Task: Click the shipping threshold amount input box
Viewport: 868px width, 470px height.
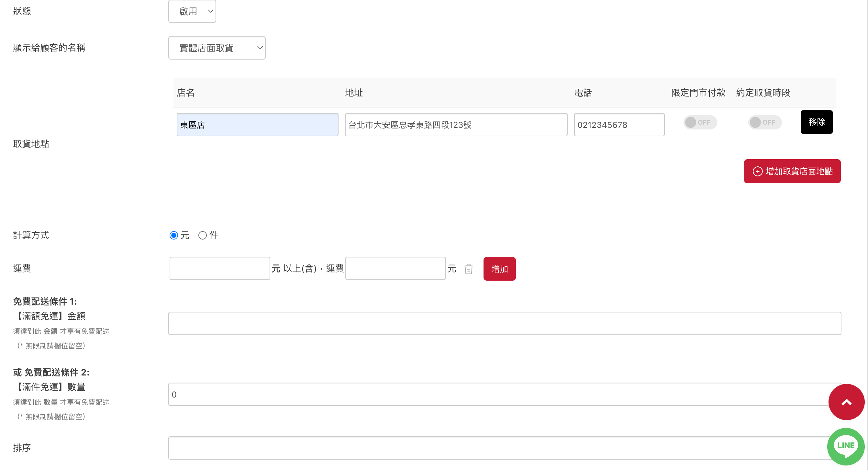Action: point(219,269)
